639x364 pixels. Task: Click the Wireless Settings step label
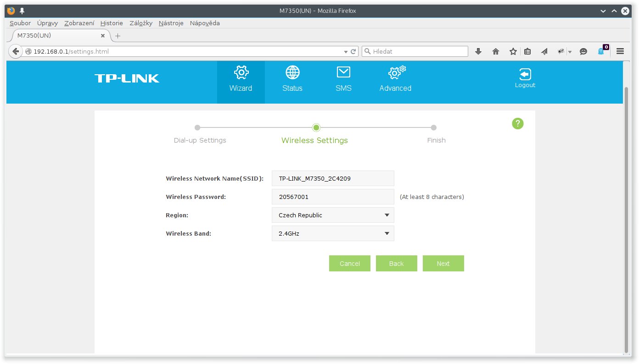point(314,140)
